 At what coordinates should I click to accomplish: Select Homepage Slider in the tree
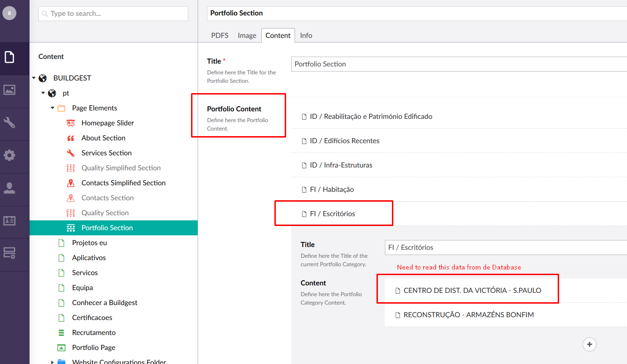(108, 123)
